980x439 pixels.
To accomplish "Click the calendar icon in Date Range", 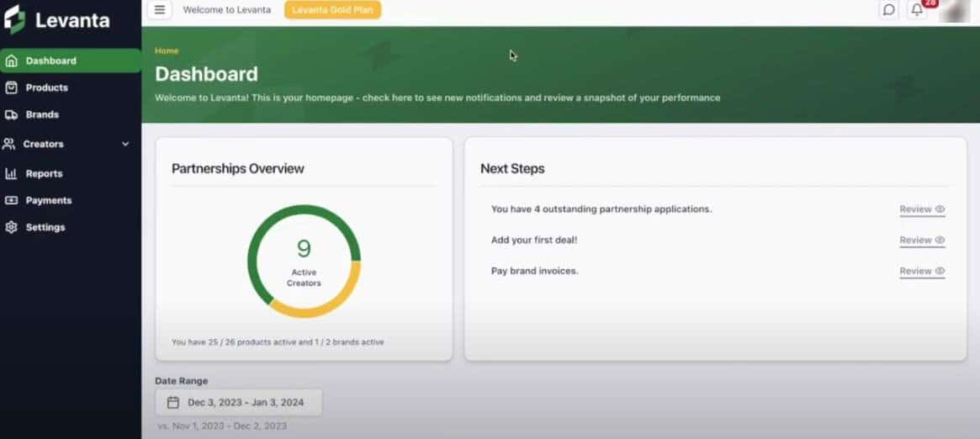I will (172, 402).
